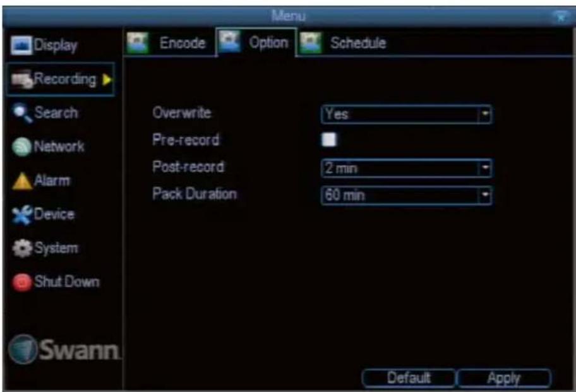Click the red Shut Down icon

point(22,283)
